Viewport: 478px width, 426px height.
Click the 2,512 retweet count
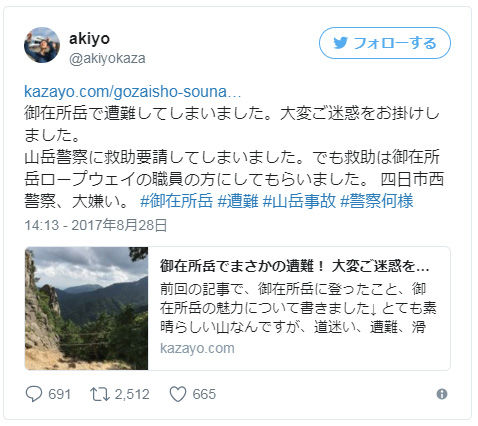tap(132, 394)
